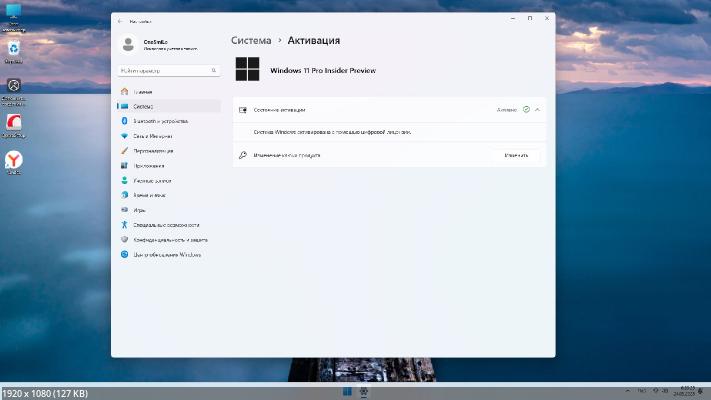The image size is (711, 400).
Task: Click the Windows logo beside the edition name
Action: (247, 69)
